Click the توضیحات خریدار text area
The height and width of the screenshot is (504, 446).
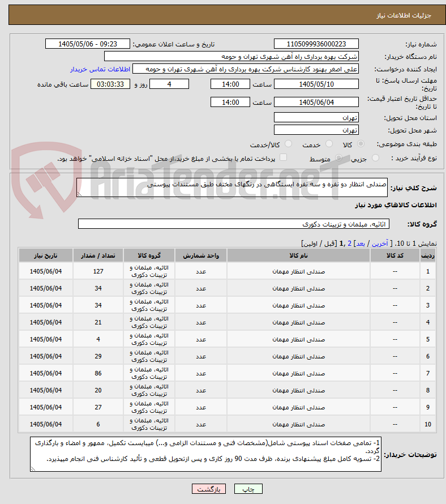point(205,454)
